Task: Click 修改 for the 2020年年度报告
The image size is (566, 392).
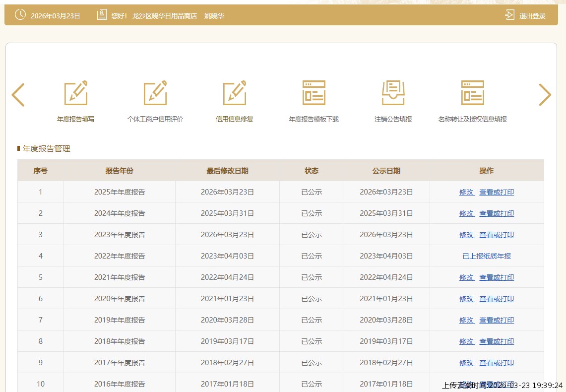Action: (466, 299)
